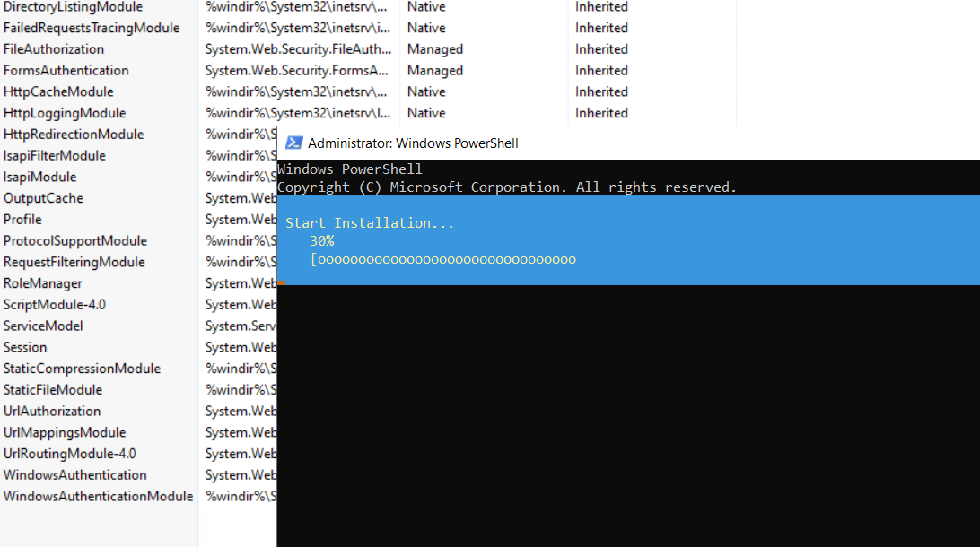
Task: Select the UrlMappingsModule entry
Action: (x=65, y=431)
